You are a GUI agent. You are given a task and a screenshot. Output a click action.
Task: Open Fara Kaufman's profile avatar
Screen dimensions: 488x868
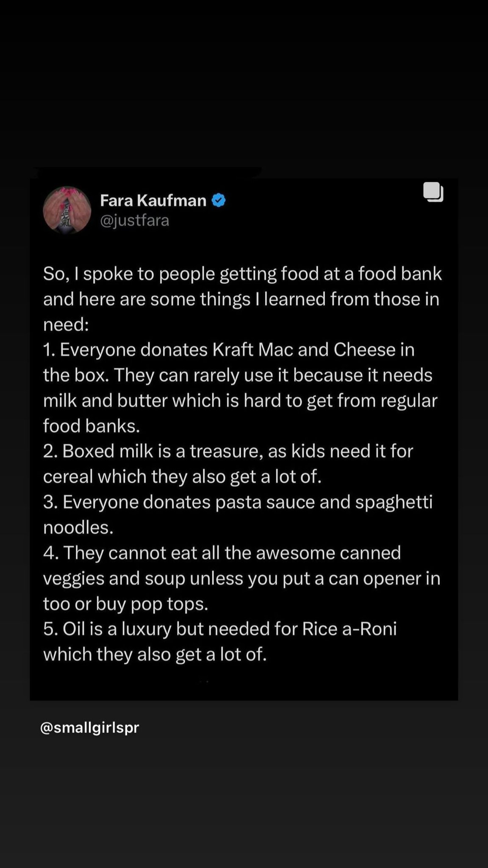(67, 210)
